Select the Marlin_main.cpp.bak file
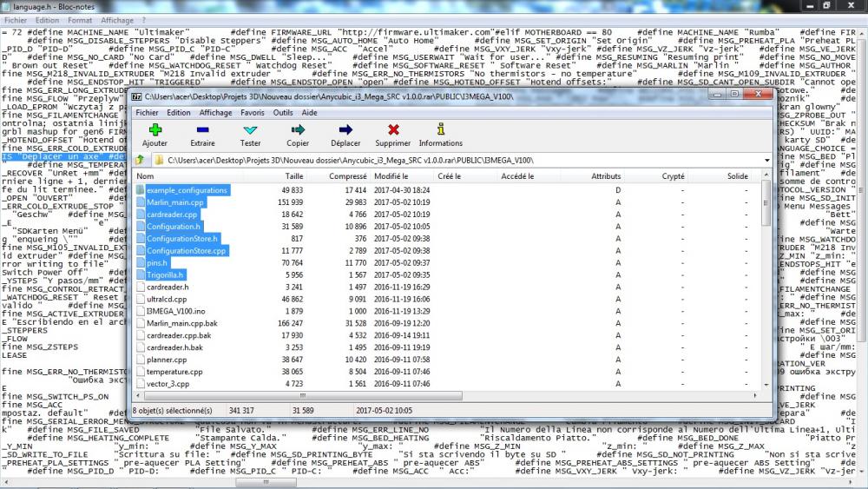 [182, 323]
